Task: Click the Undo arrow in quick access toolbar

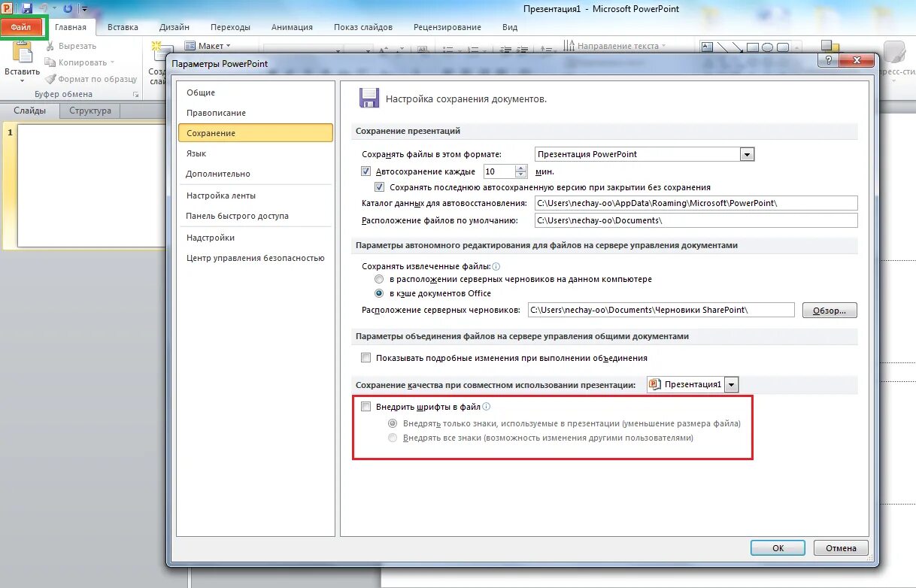Action: coord(43,8)
